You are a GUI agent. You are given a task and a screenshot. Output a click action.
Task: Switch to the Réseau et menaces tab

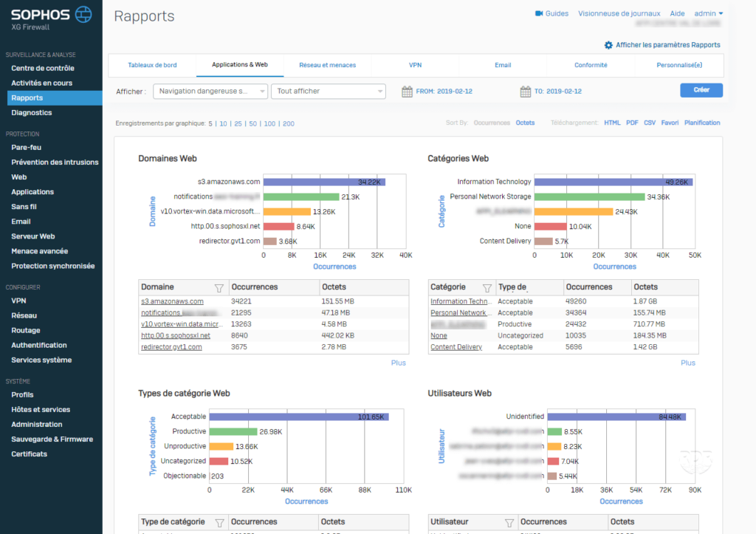[x=327, y=65]
